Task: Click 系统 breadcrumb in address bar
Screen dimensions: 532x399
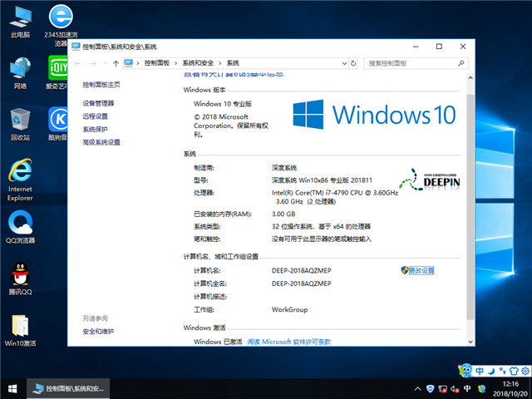Action: coord(233,63)
